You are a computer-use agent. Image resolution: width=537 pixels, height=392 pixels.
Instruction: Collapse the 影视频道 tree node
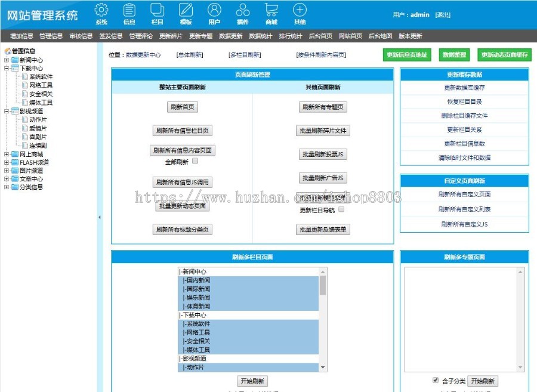point(7,111)
